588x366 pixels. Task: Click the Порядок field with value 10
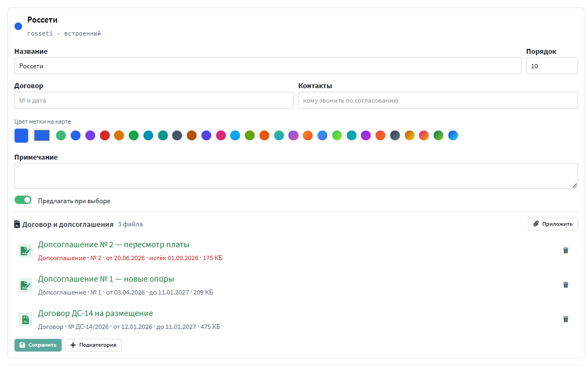click(x=551, y=66)
